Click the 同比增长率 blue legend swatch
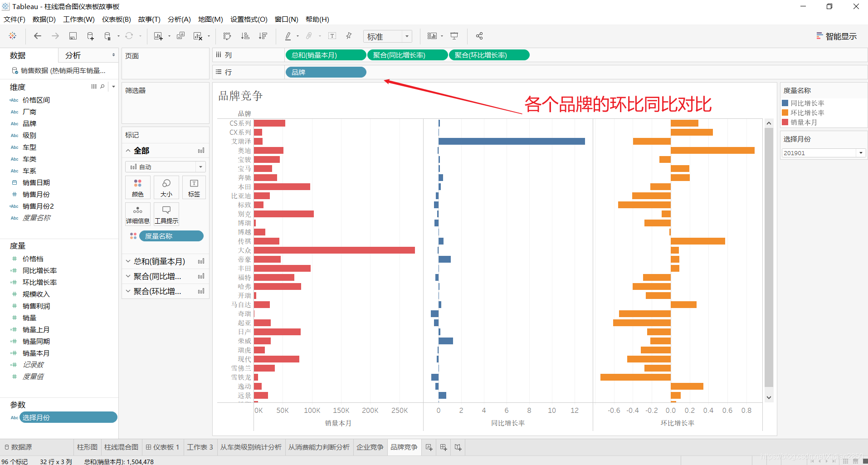 click(785, 103)
